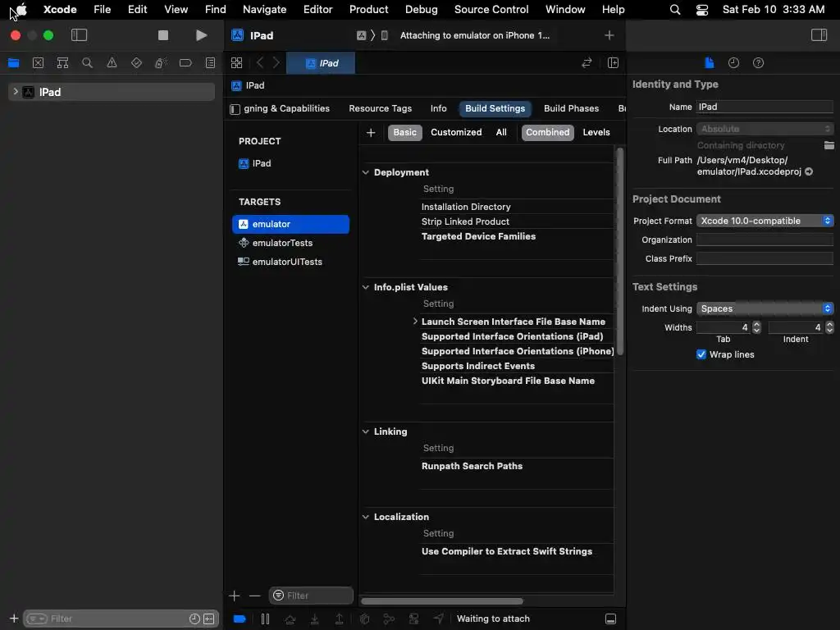Open the Find navigator magnifier
Image resolution: width=840 pixels, height=630 pixels.
[x=87, y=63]
